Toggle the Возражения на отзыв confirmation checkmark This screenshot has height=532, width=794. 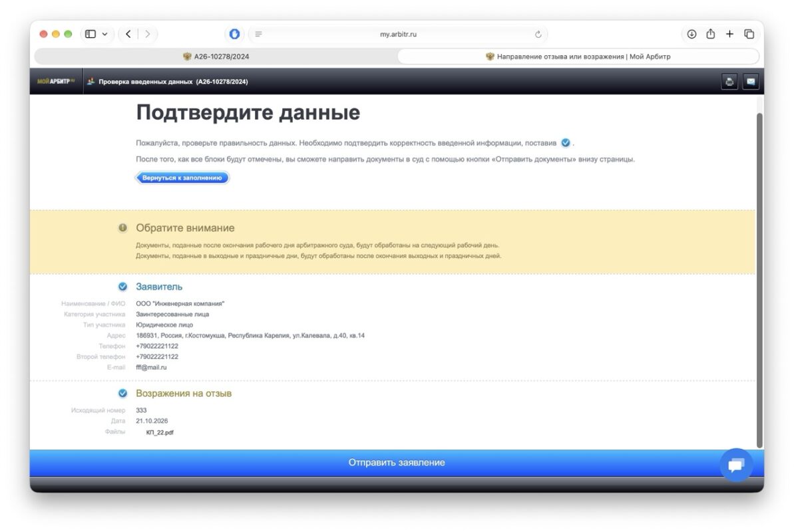(122, 393)
